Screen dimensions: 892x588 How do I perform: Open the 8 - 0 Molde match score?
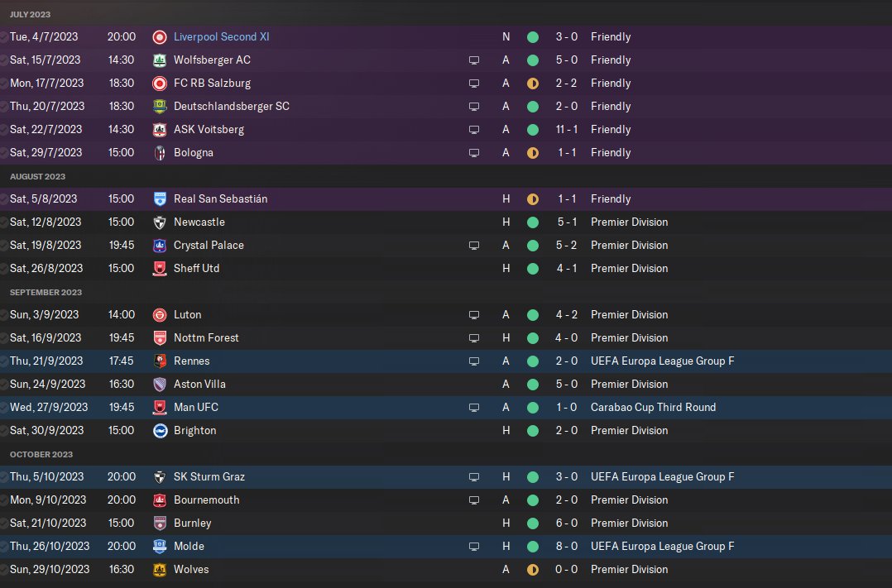566,547
